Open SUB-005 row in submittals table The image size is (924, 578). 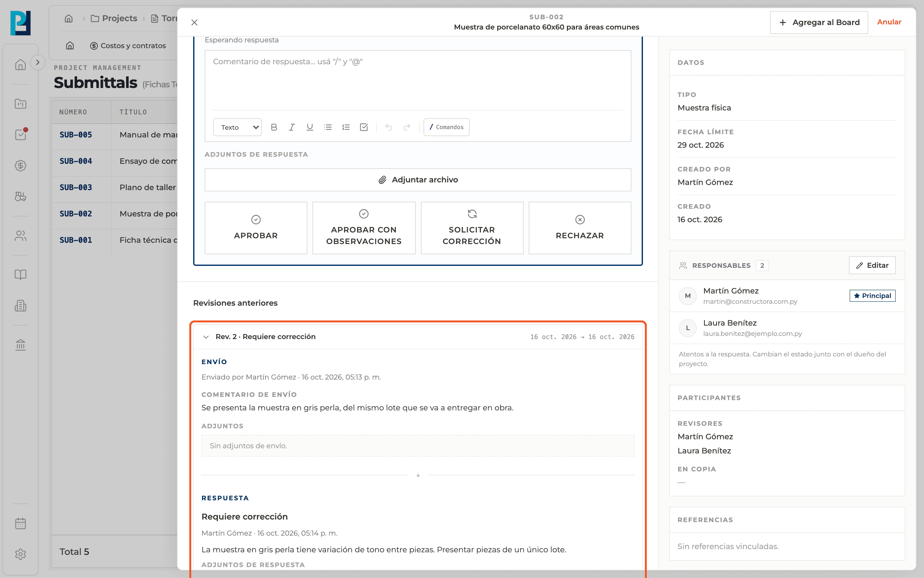(x=115, y=135)
